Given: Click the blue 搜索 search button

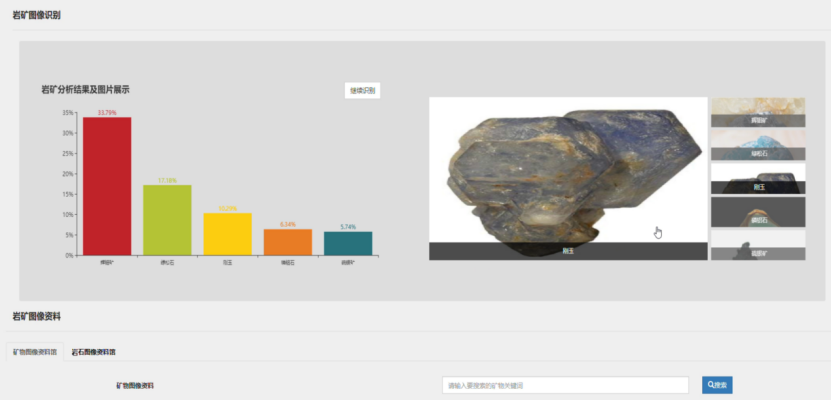Looking at the screenshot, I should [717, 384].
